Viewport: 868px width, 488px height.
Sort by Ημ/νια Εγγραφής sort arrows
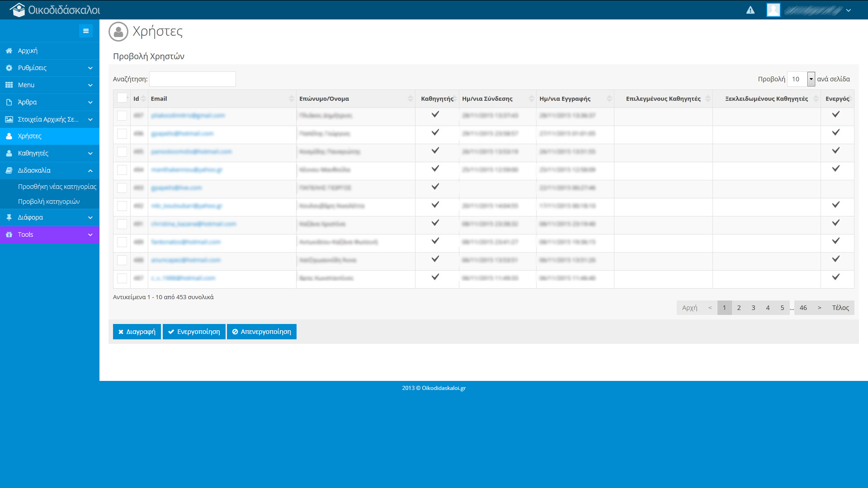[x=609, y=99]
